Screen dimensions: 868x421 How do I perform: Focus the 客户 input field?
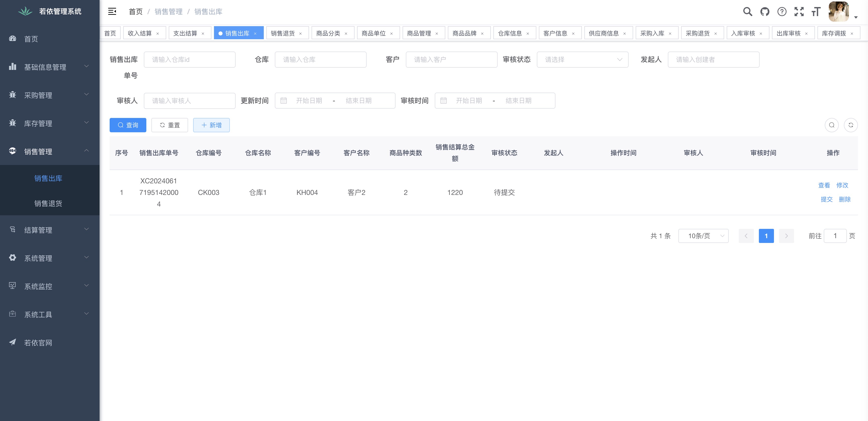click(x=452, y=60)
